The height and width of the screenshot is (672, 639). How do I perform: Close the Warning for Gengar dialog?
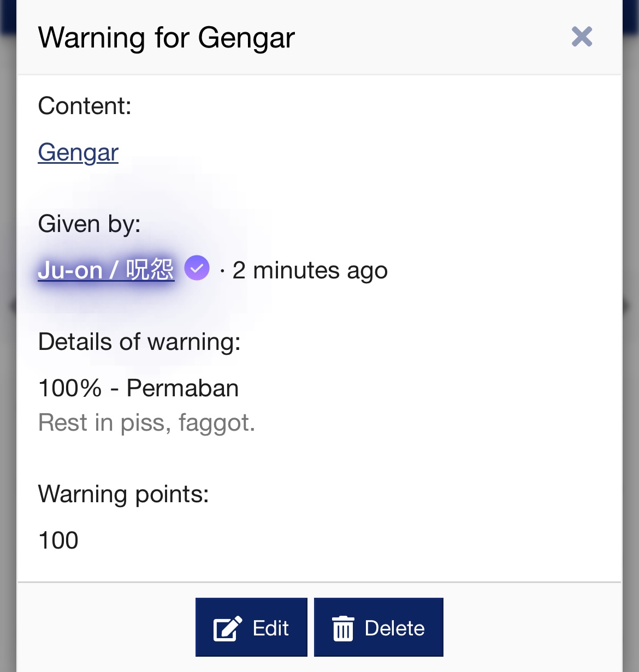pos(582,37)
